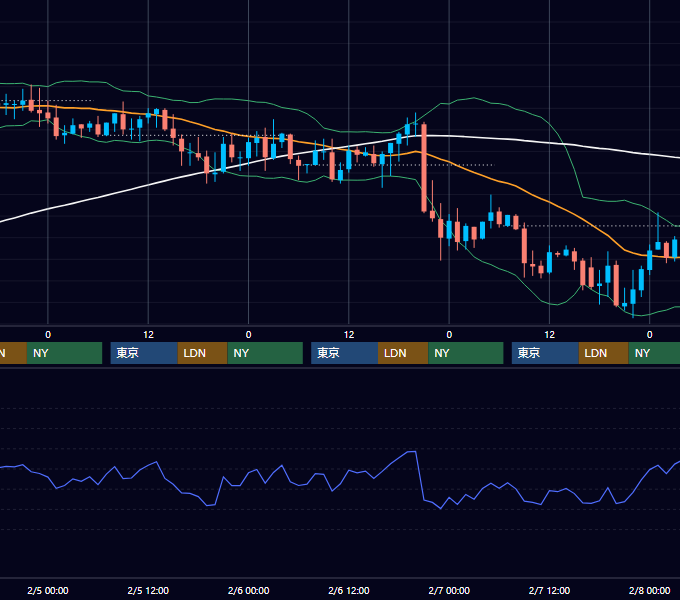
Task: Select the 2/6 00:00 date label
Action: point(248,590)
